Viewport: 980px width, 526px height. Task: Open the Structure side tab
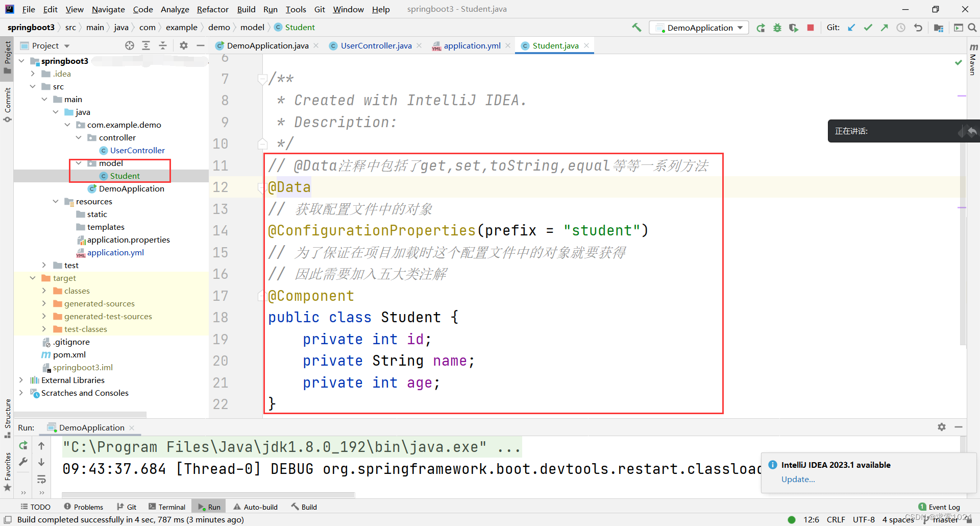pyautogui.click(x=7, y=418)
